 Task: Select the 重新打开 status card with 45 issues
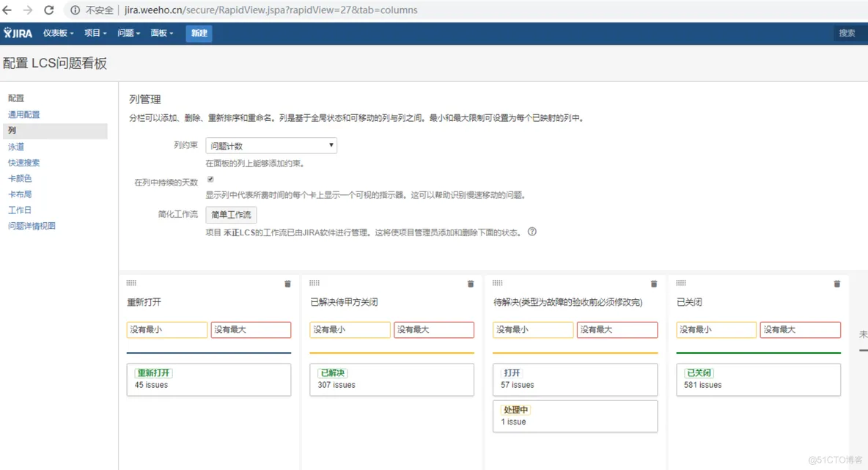point(209,379)
